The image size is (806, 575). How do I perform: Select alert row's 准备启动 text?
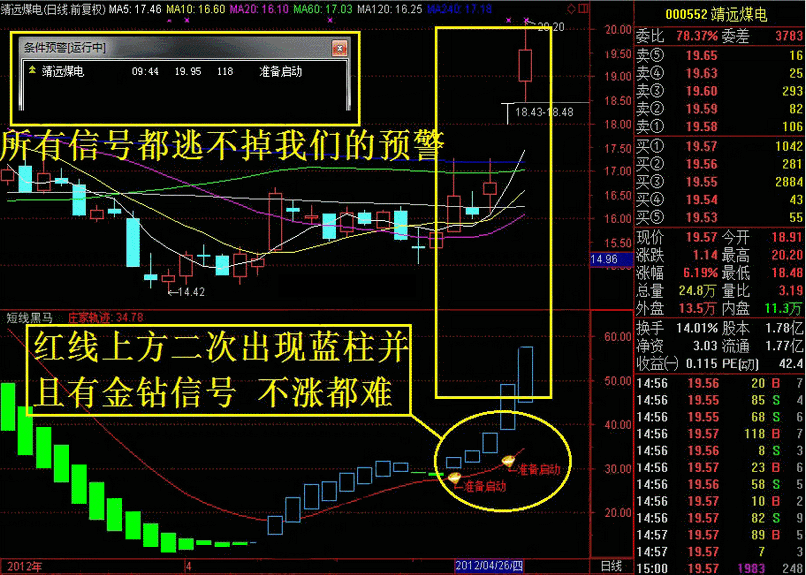coord(280,71)
